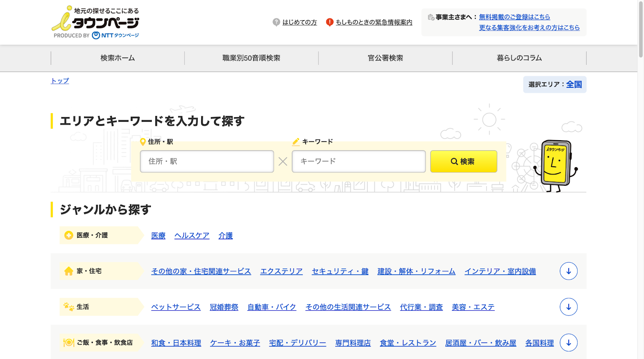The image size is (644, 359).
Task: Click the plate icon in ご飯・食事・飲食店 row
Action: (x=69, y=342)
